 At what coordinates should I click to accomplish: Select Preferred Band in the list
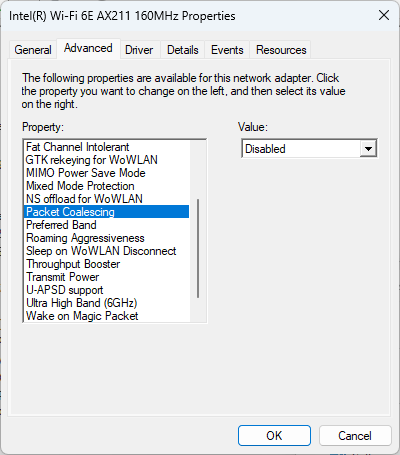(x=107, y=225)
